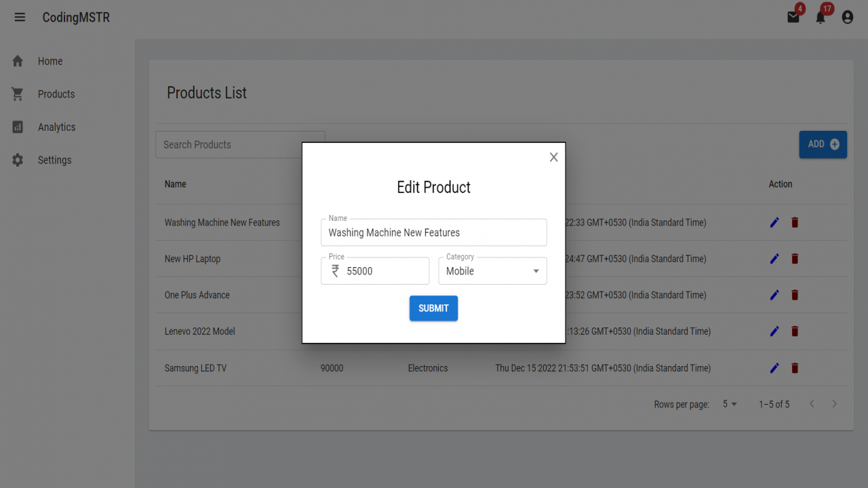
Task: Delete the One Plus Advance row
Action: pos(795,295)
